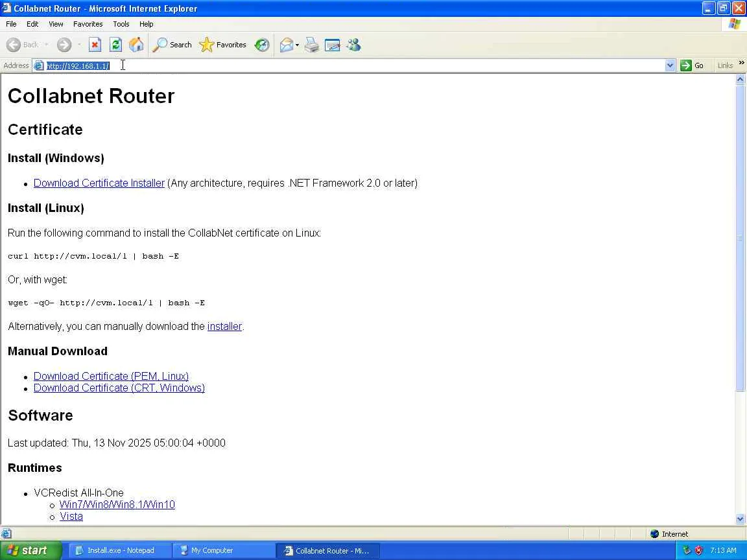Click the green shield system tray icon
Image resolution: width=747 pixels, height=560 pixels.
(x=687, y=550)
